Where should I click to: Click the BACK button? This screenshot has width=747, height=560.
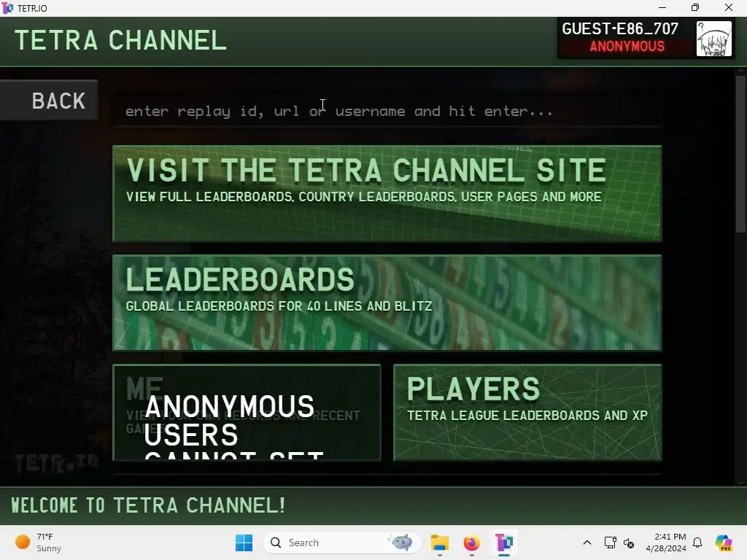pos(49,101)
